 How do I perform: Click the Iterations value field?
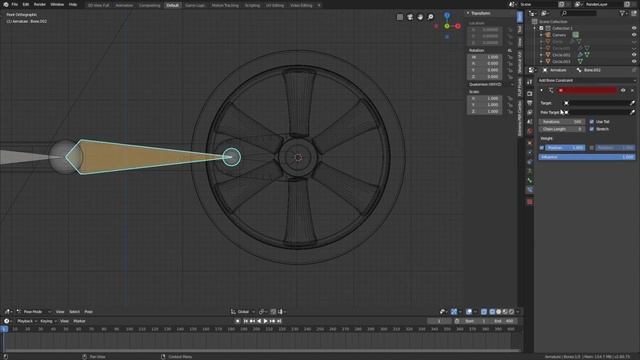562,122
